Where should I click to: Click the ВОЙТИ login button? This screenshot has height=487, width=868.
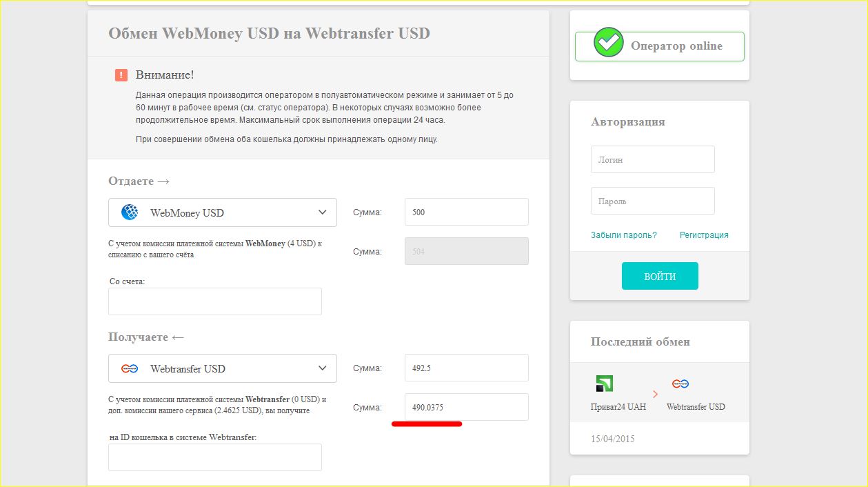tap(660, 276)
